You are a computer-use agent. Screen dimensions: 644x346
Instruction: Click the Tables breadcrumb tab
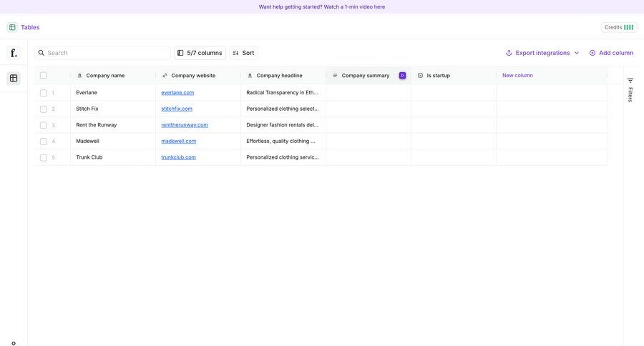click(30, 27)
